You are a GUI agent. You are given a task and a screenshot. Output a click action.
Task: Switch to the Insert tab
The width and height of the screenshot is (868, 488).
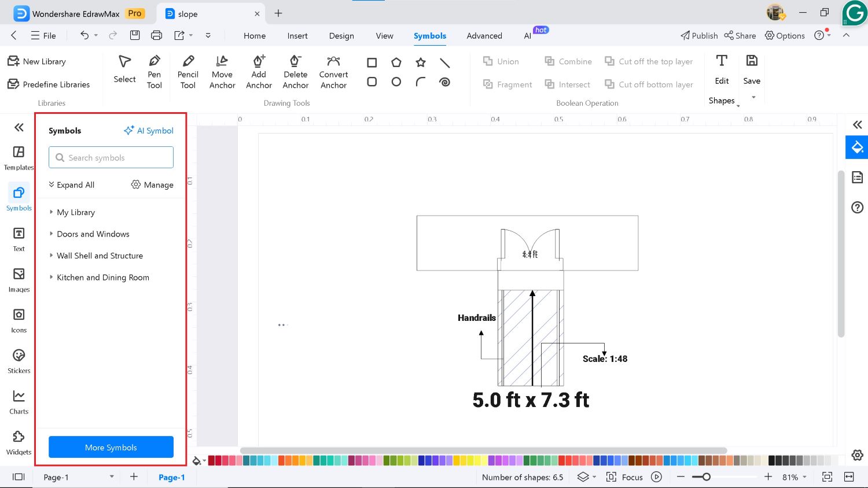point(297,36)
